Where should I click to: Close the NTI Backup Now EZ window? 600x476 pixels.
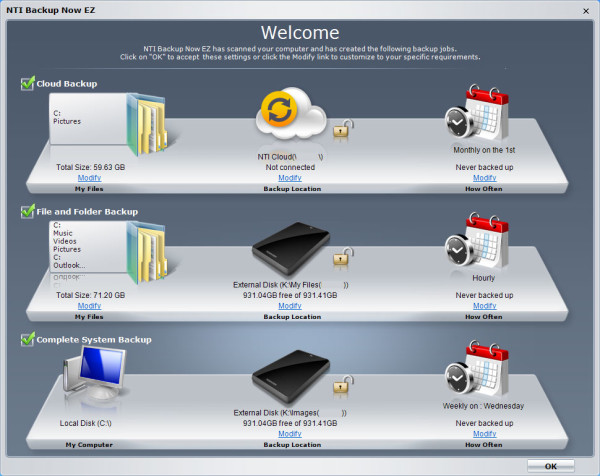(x=586, y=11)
